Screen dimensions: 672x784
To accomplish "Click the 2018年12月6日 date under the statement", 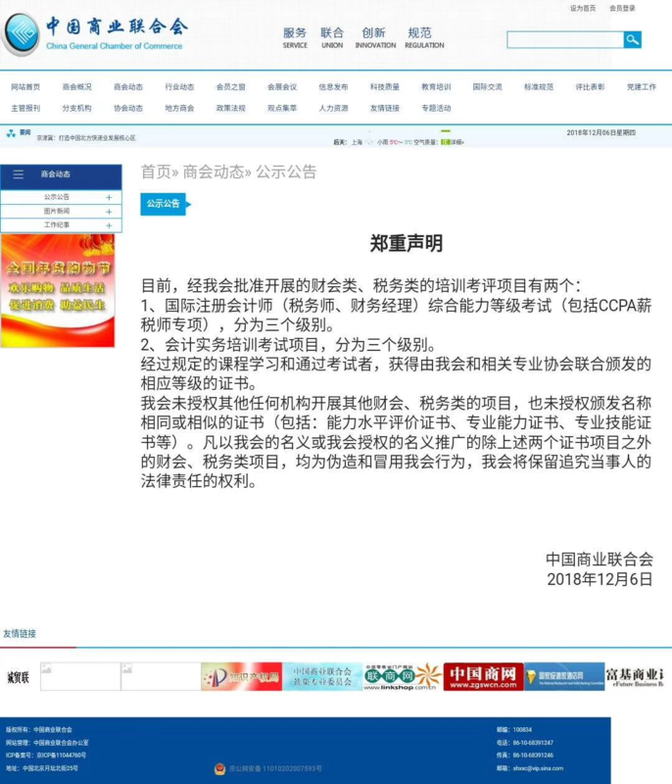I will [x=600, y=579].
